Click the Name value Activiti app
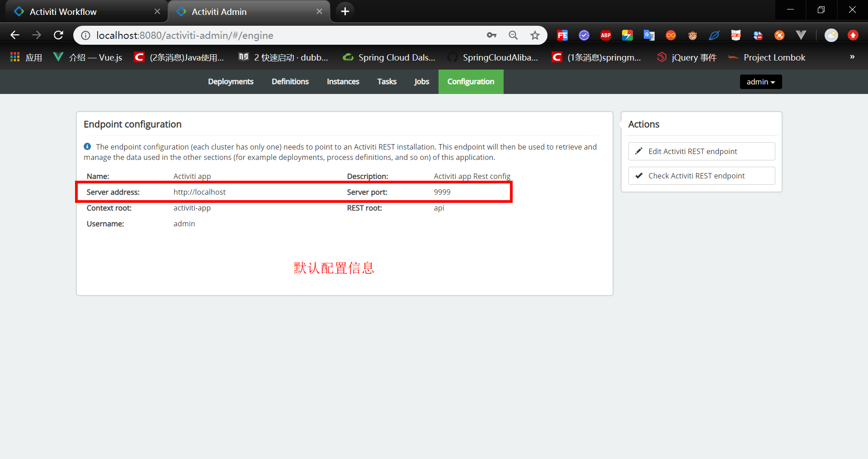The image size is (868, 459). (x=192, y=176)
